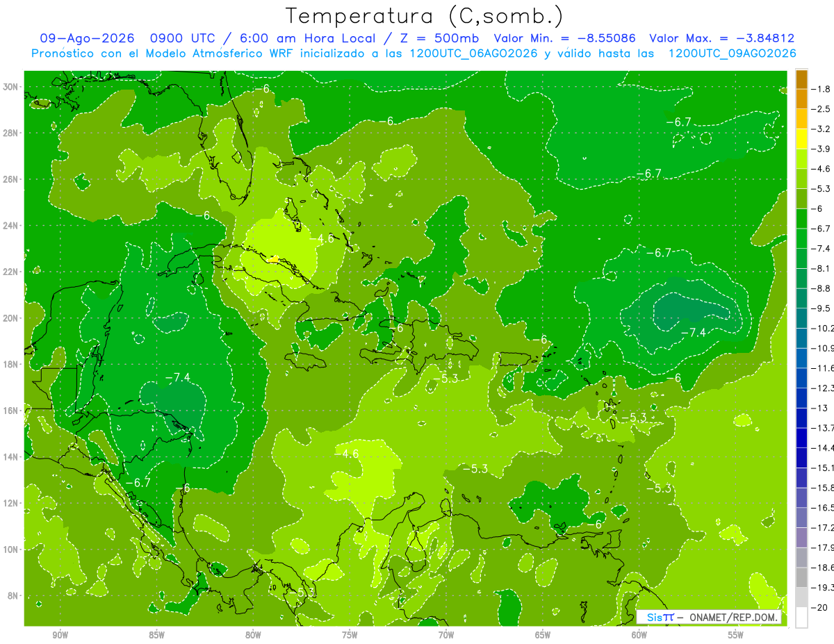This screenshot has width=834, height=644.
Task: Click the white swatch at the color bar bottom
Action: pyautogui.click(x=801, y=617)
